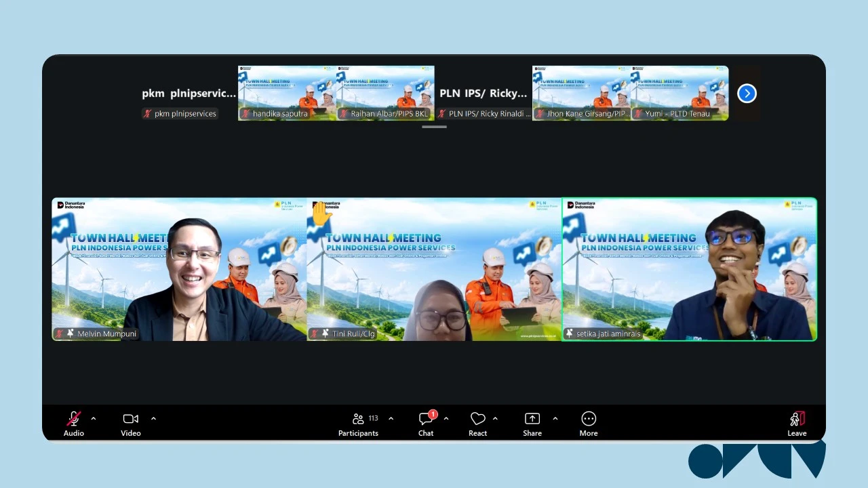Select Yumi - PLTD Tenau thumbnail
868x488 pixels.
point(679,93)
